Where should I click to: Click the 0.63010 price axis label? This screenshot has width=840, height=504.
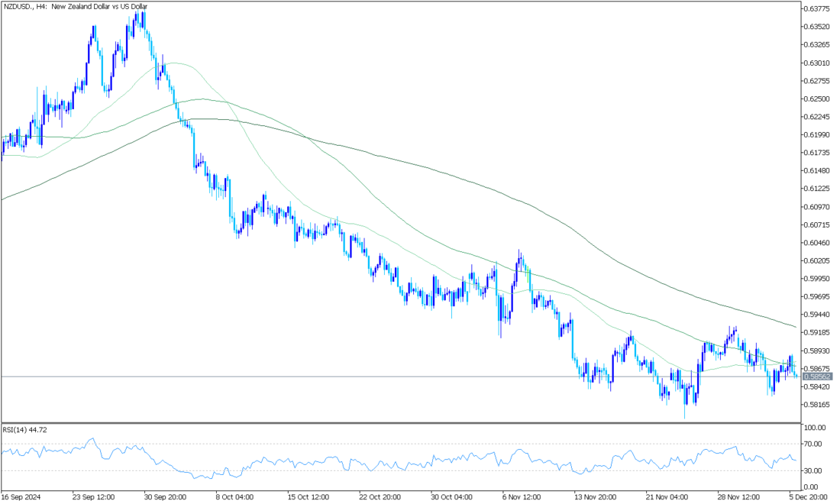pos(818,63)
